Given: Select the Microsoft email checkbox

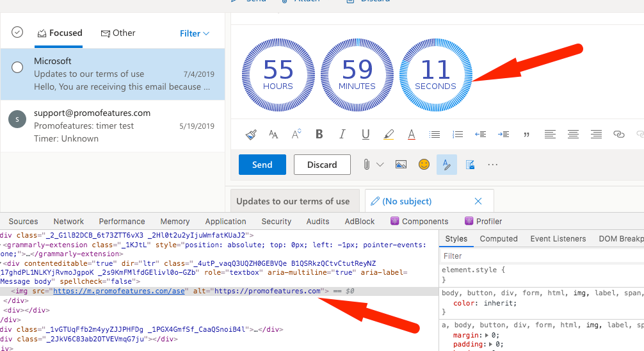Looking at the screenshot, I should click(x=17, y=67).
